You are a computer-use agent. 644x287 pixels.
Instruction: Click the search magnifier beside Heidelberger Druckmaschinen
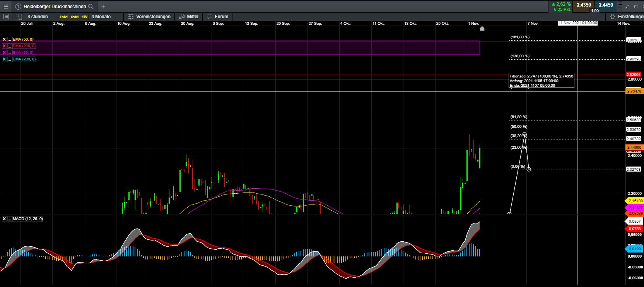click(x=91, y=7)
